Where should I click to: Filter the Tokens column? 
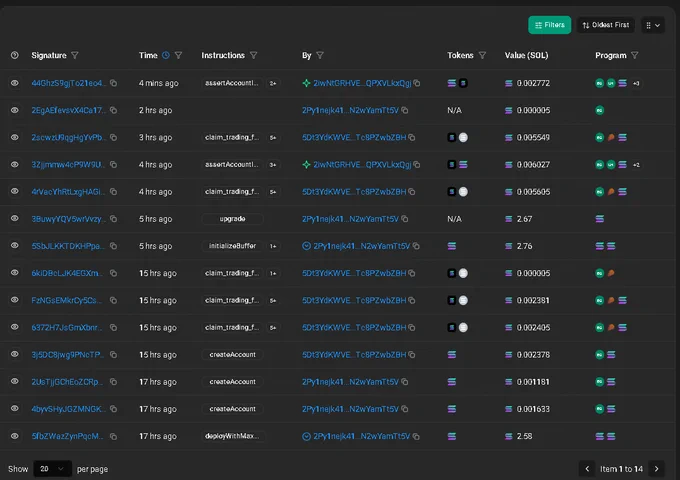point(482,56)
